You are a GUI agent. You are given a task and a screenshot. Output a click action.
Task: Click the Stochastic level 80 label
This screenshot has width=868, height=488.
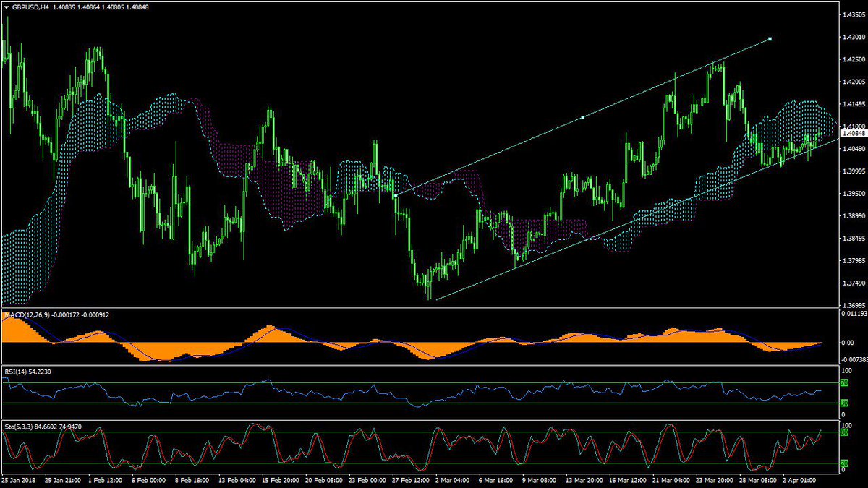(x=846, y=432)
